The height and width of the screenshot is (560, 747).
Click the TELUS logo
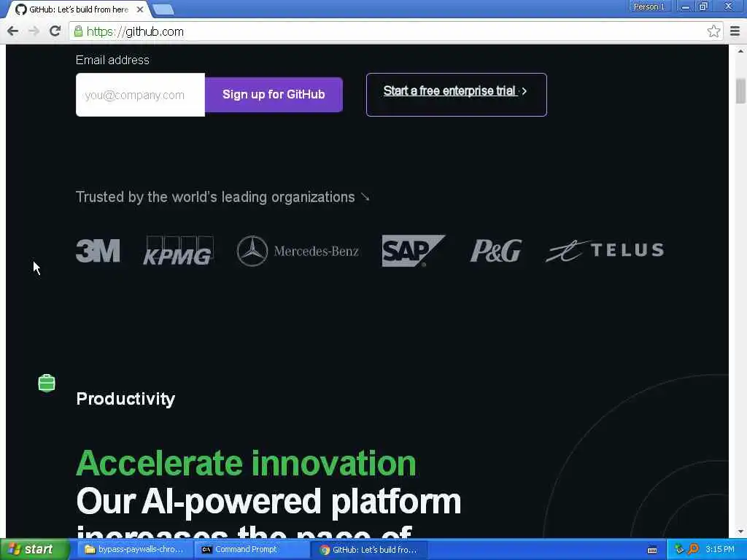[x=605, y=251]
